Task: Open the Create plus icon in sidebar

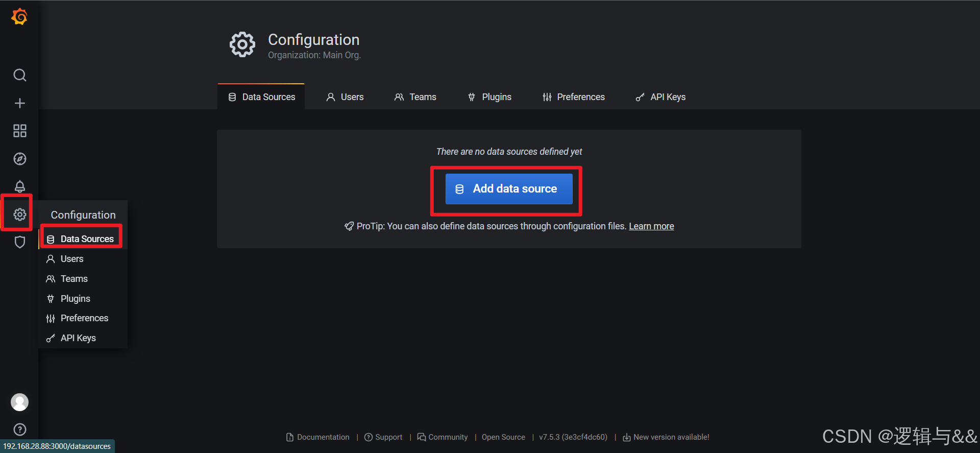Action: [19, 103]
